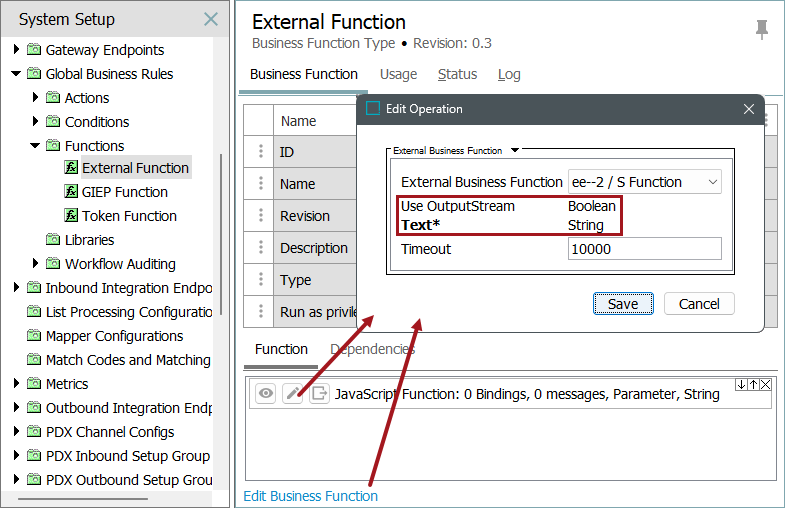The width and height of the screenshot is (785, 508).
Task: Click the Timeout input field
Action: [x=644, y=249]
